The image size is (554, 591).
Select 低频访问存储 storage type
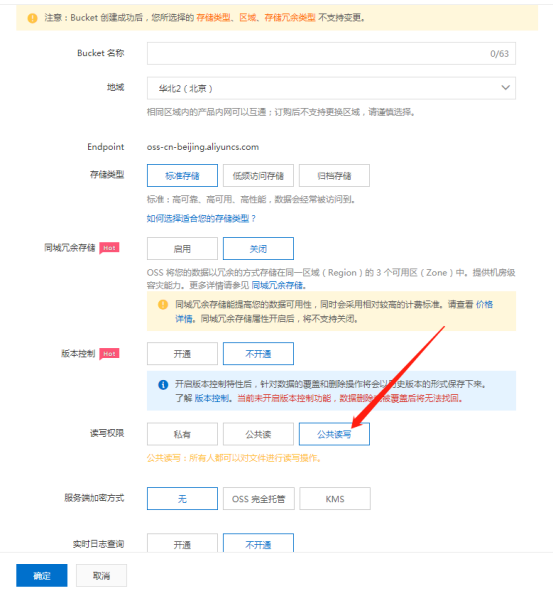258,176
